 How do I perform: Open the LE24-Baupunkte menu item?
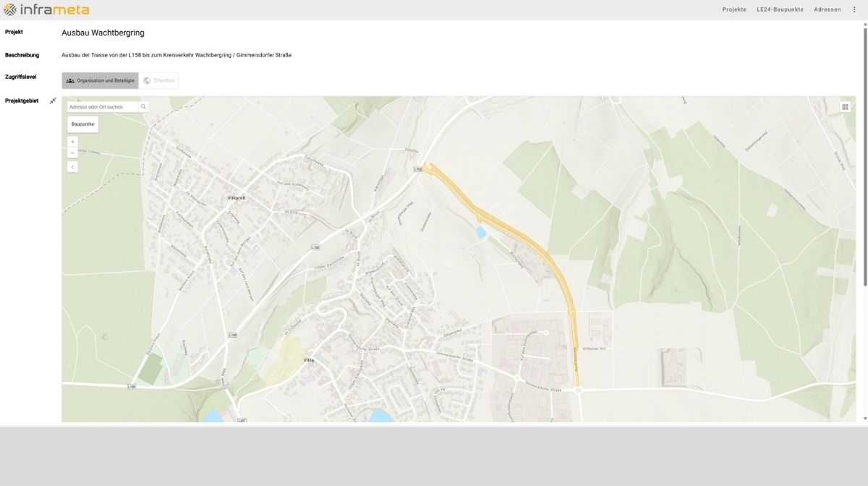tap(780, 9)
